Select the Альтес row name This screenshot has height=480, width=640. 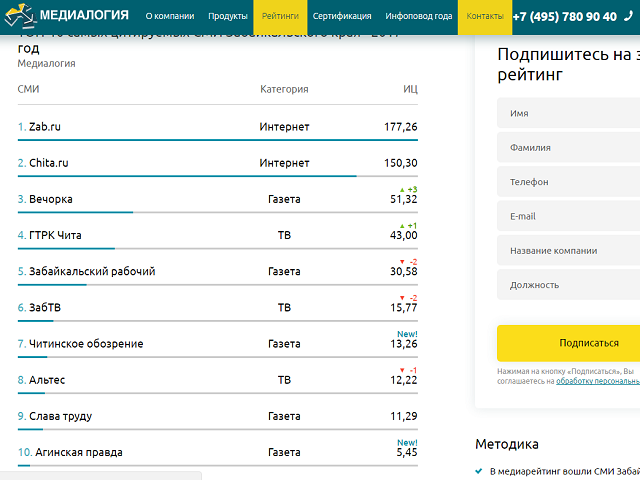tap(47, 380)
